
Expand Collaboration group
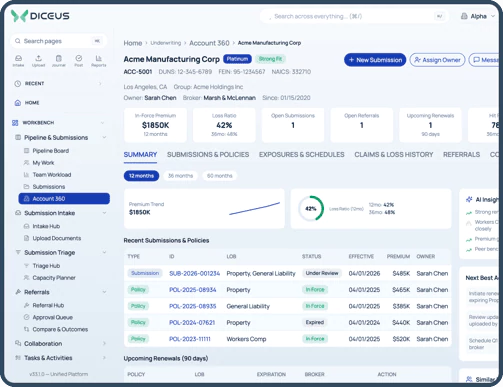click(104, 343)
